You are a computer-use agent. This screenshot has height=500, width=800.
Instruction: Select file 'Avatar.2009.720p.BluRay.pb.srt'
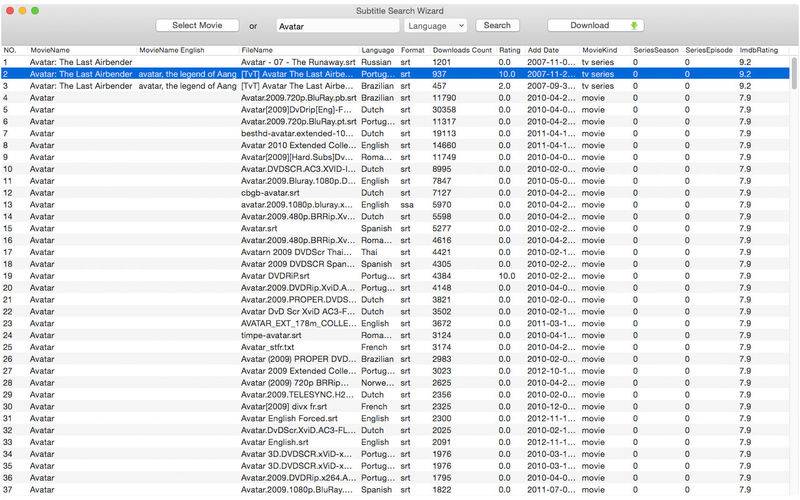pyautogui.click(x=298, y=98)
